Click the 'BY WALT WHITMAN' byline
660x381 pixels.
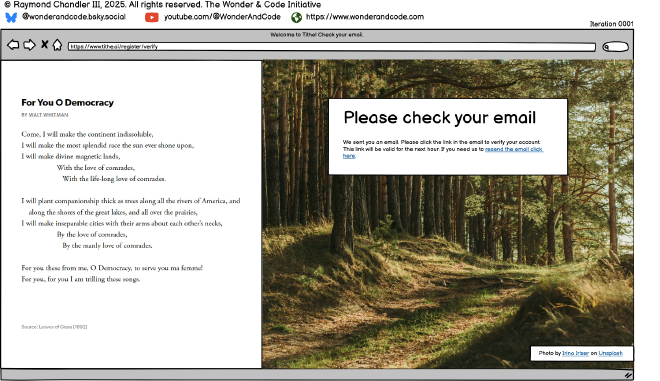45,115
